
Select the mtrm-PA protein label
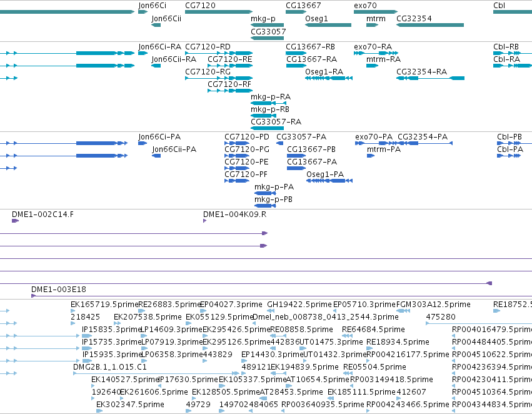384,149
